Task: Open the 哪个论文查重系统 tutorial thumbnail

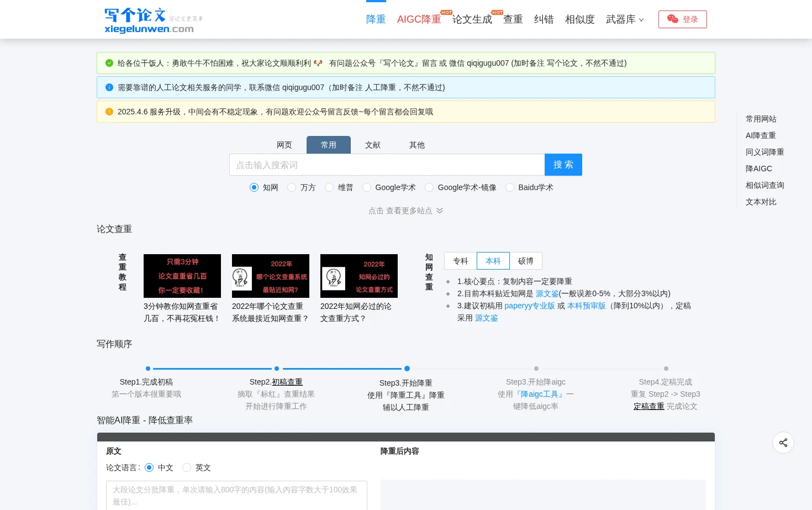Action: [x=271, y=276]
